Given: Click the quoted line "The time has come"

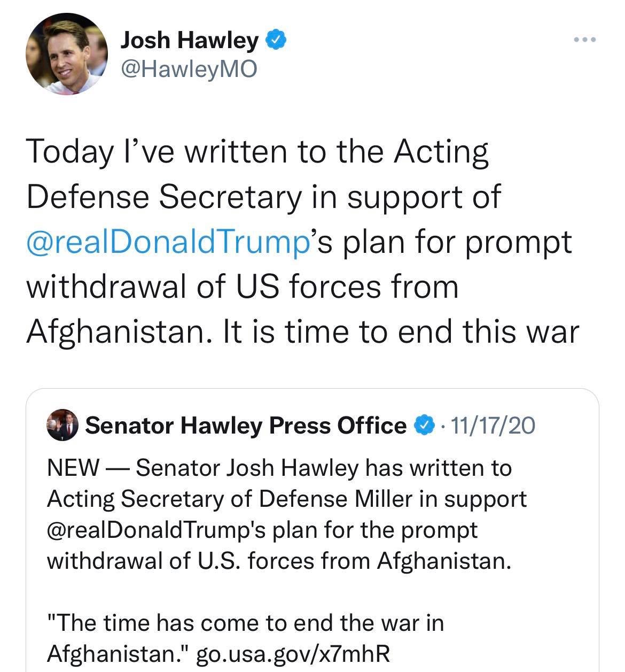Looking at the screenshot, I should [x=246, y=638].
